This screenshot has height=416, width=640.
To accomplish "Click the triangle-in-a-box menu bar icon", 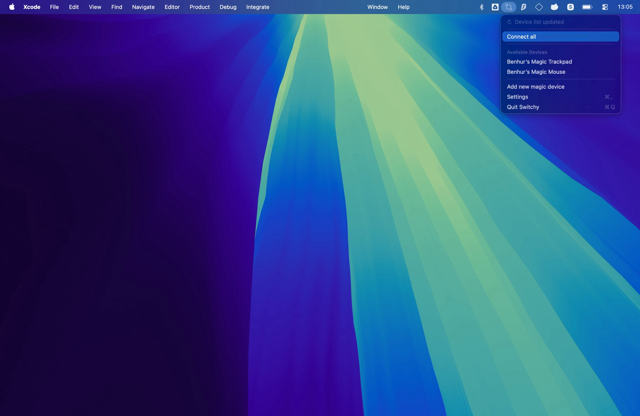I will click(x=495, y=7).
